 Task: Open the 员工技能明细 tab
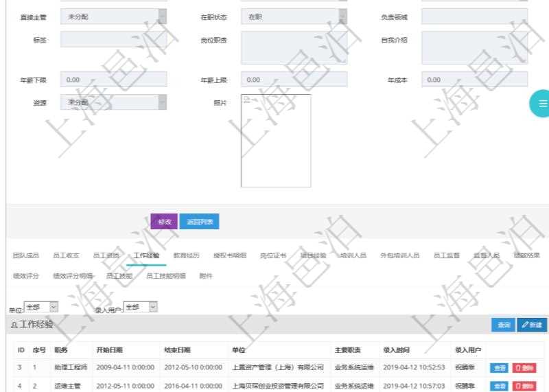point(166,276)
